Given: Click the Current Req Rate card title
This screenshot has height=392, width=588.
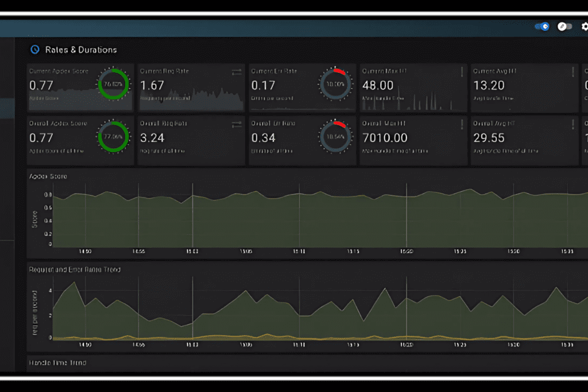Looking at the screenshot, I should click(164, 71).
